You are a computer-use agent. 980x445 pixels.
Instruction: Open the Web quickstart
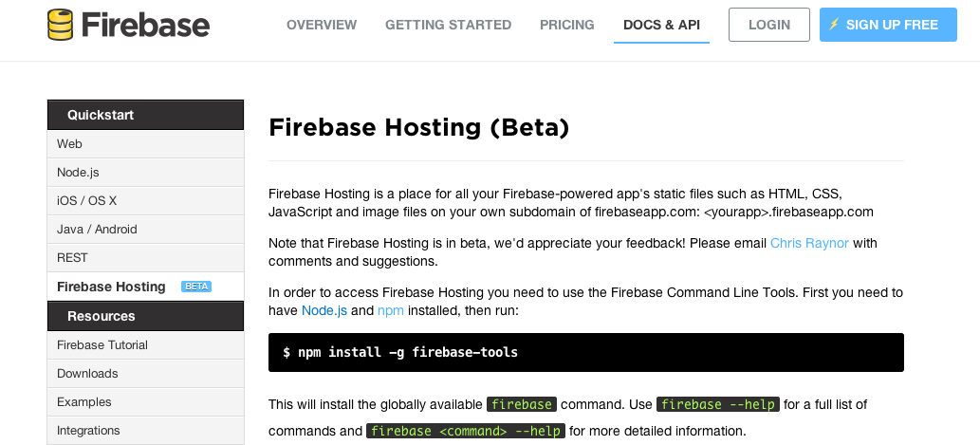(145, 144)
